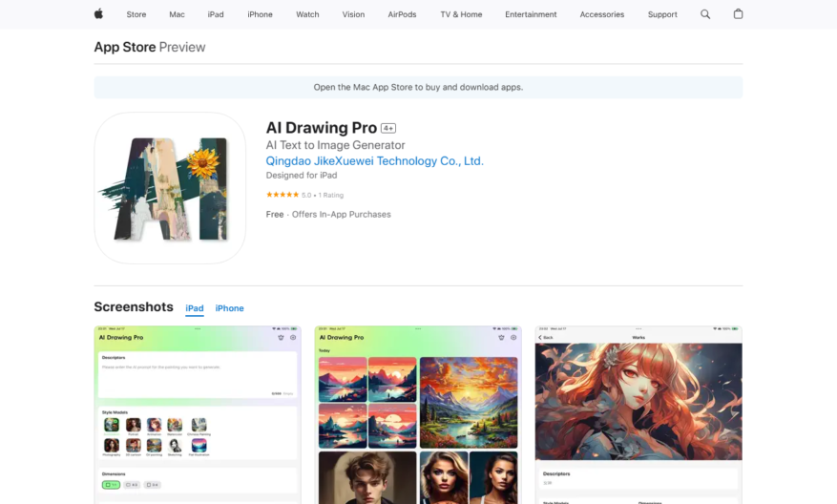The image size is (837, 504).
Task: Click the Designed for iPad text
Action: (x=302, y=175)
